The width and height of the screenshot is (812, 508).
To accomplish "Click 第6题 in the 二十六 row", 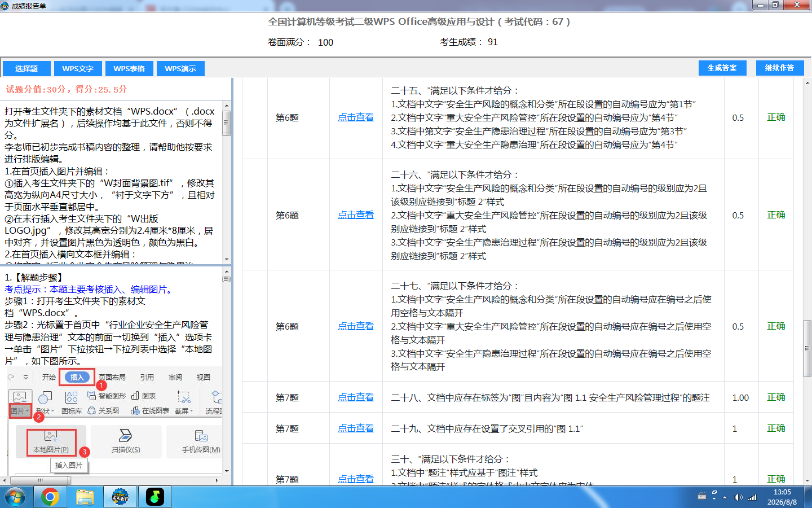I will coord(287,216).
